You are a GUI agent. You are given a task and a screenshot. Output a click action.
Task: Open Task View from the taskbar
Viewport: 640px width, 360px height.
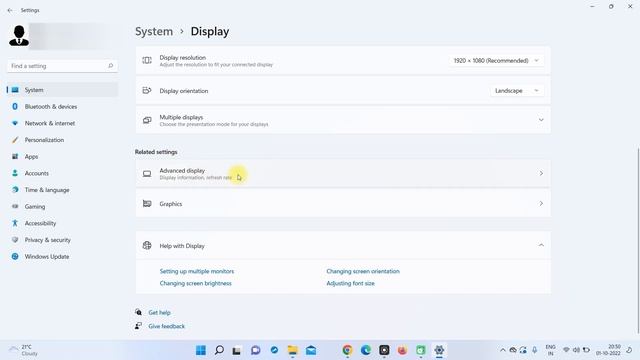pyautogui.click(x=237, y=350)
